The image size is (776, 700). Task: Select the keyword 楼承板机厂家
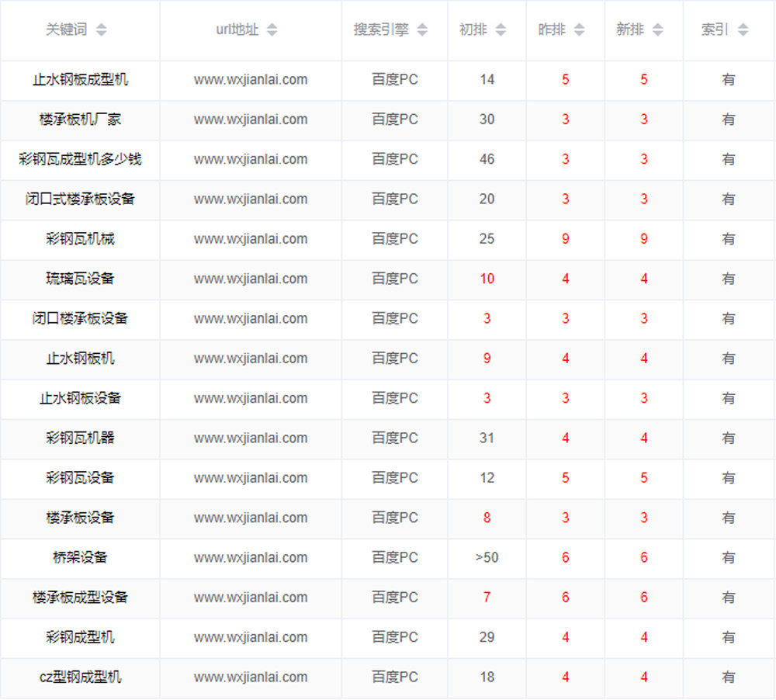[80, 120]
